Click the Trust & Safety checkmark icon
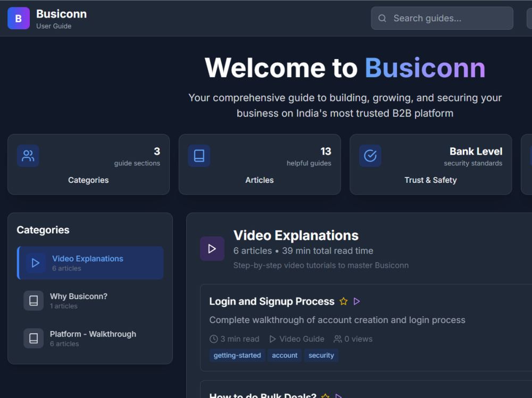This screenshot has height=398, width=532. (x=370, y=156)
